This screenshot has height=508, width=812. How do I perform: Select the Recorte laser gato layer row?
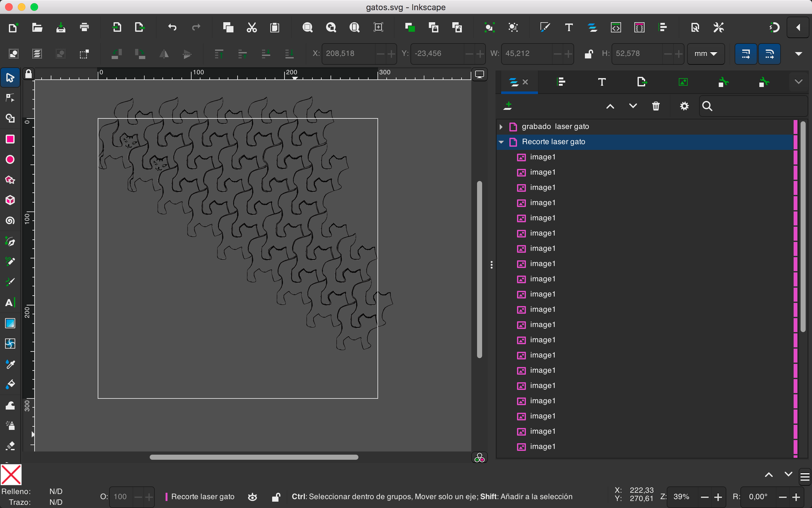[645, 142]
